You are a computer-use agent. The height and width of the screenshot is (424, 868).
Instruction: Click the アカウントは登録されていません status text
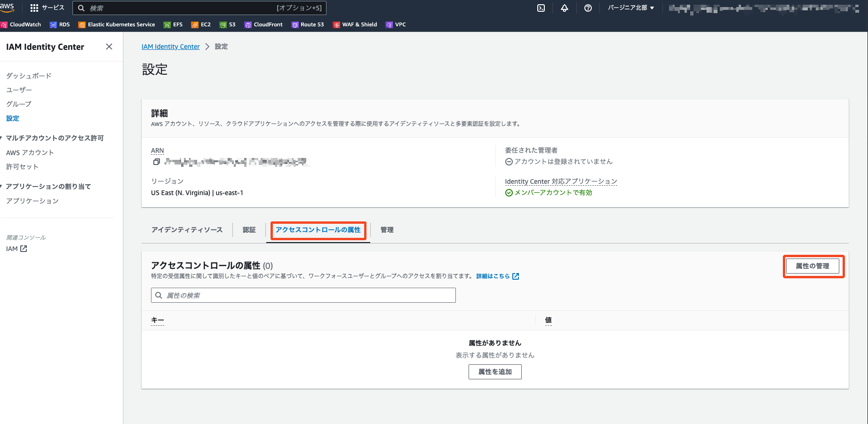[x=564, y=162]
